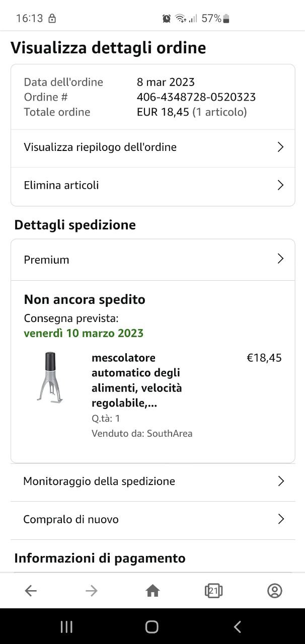Open the Compralo di nuovo chevron

click(x=281, y=519)
